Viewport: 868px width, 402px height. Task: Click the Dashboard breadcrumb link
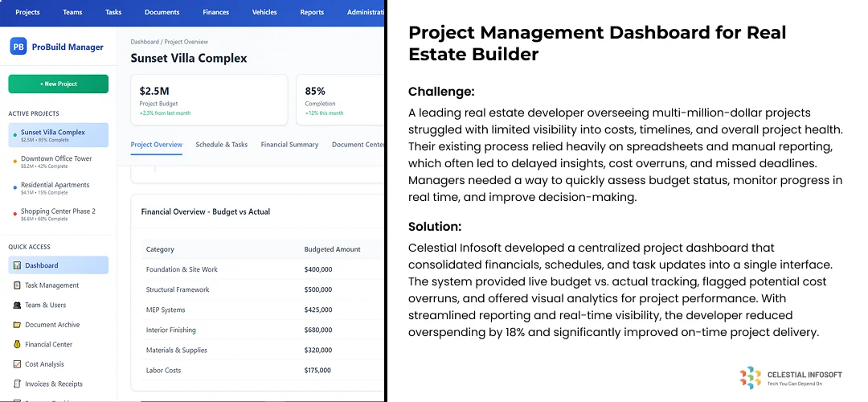click(144, 42)
